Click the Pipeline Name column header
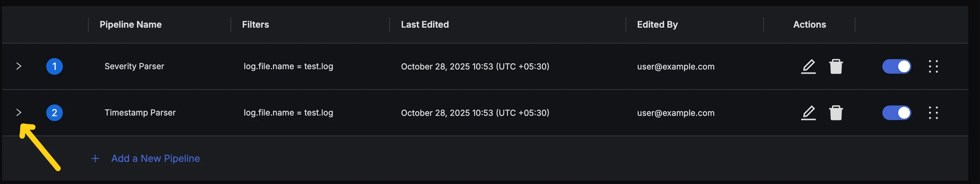The width and height of the screenshot is (980, 184). click(130, 25)
